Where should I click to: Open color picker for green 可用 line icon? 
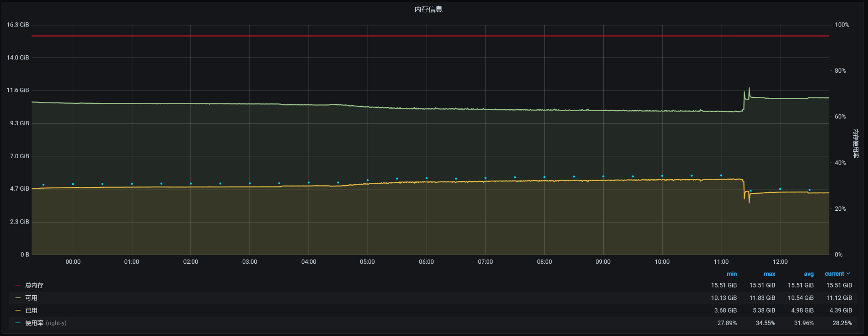point(18,298)
